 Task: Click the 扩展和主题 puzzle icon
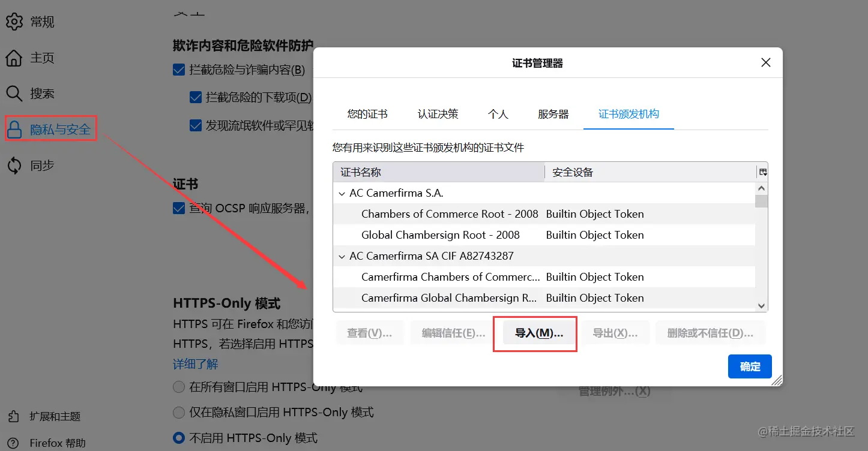pyautogui.click(x=14, y=416)
